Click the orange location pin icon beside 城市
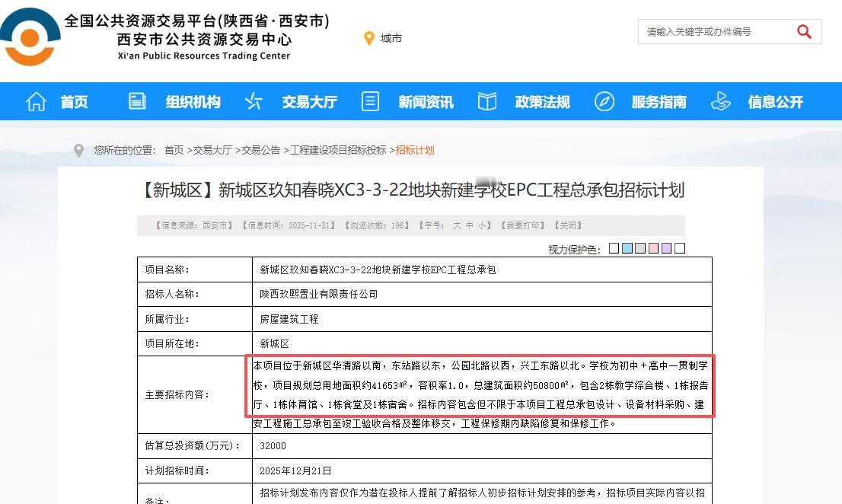This screenshot has height=504, width=842. 369,39
